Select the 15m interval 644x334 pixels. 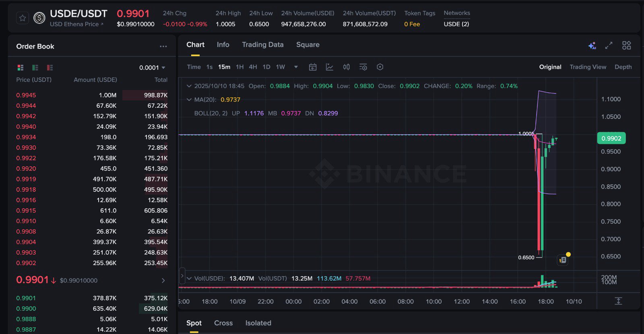coord(224,67)
